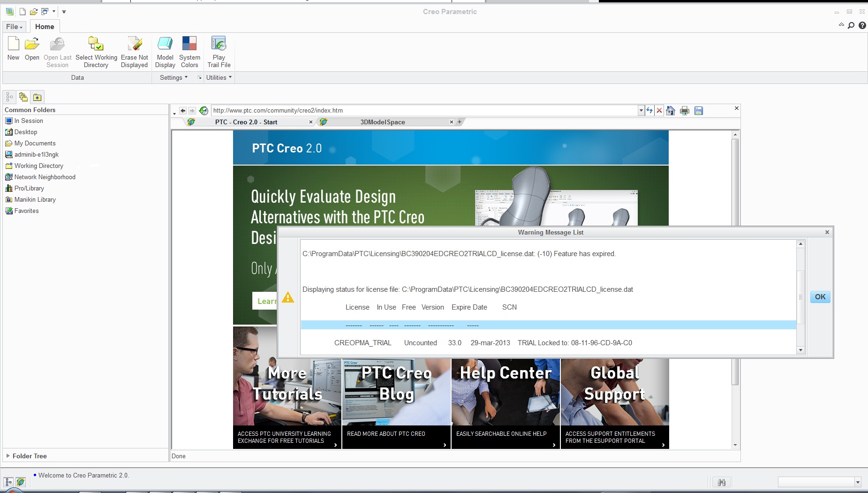Image resolution: width=868 pixels, height=493 pixels.
Task: Toggle browser display icon in status bar
Action: [x=21, y=482]
